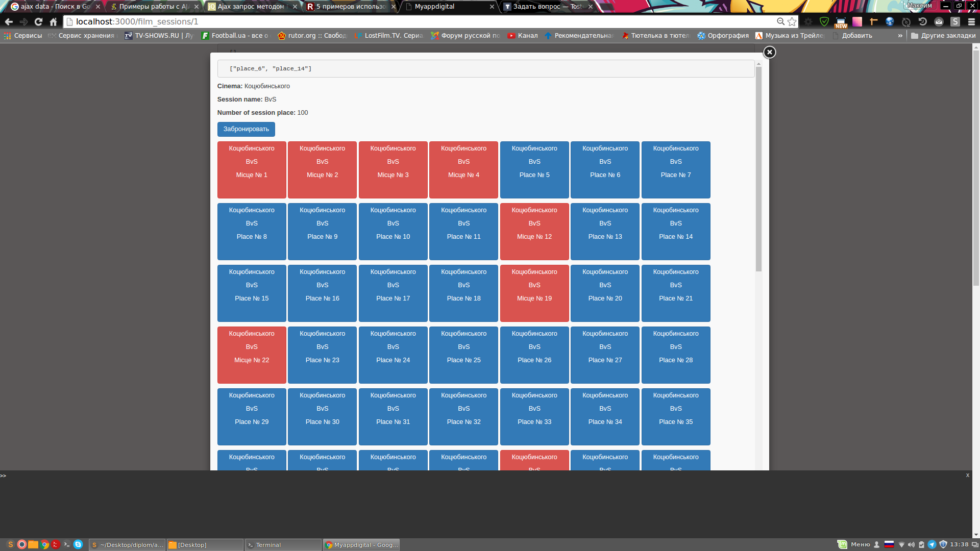Viewport: 980px width, 551px height.
Task: Click the browser back arrow
Action: 9,21
